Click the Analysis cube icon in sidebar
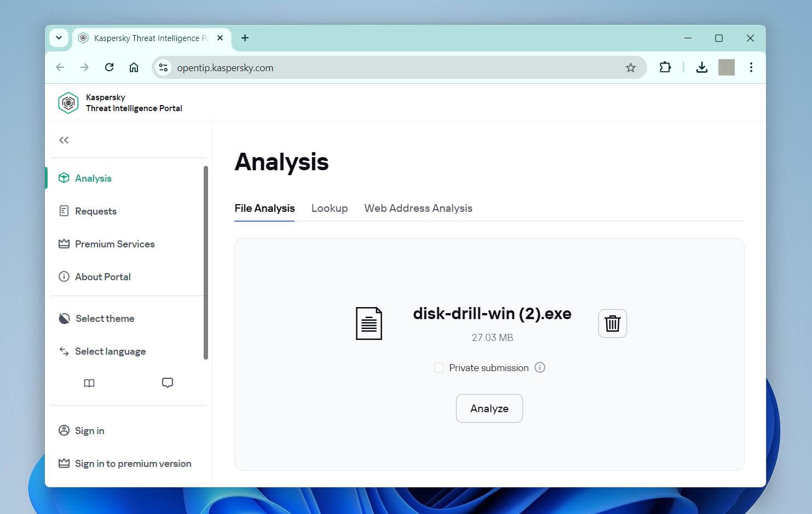 pyautogui.click(x=64, y=178)
